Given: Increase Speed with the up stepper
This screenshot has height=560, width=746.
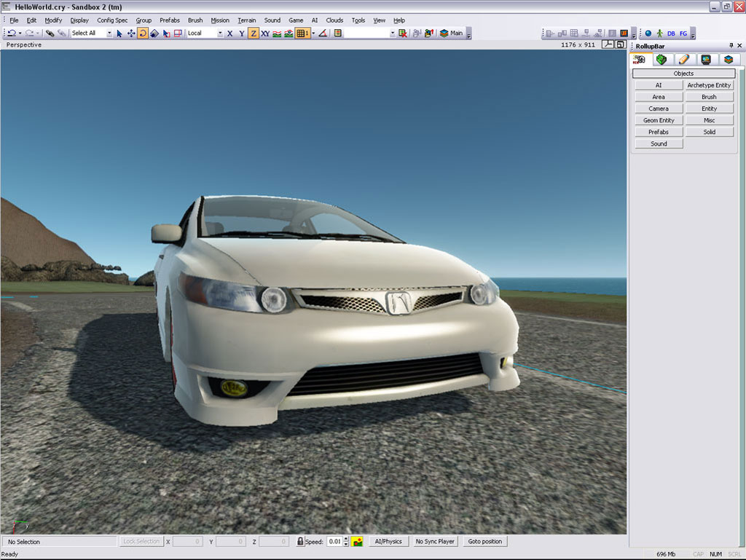Looking at the screenshot, I should 346,539.
